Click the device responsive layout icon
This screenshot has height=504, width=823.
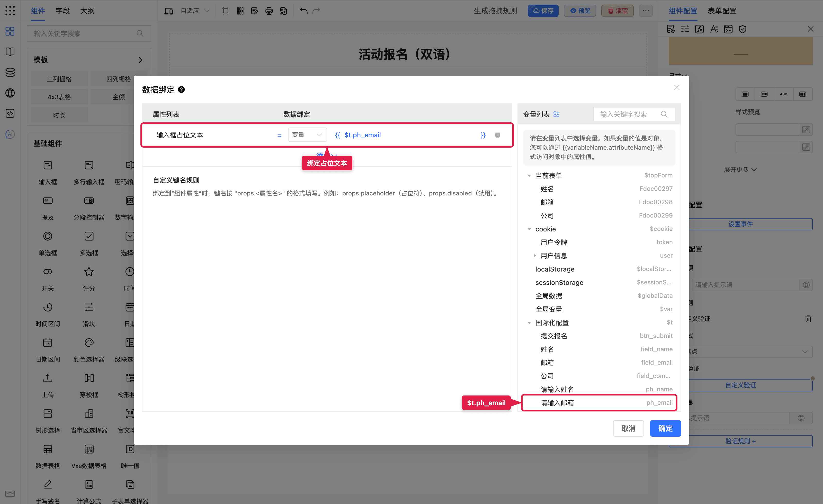coord(168,11)
